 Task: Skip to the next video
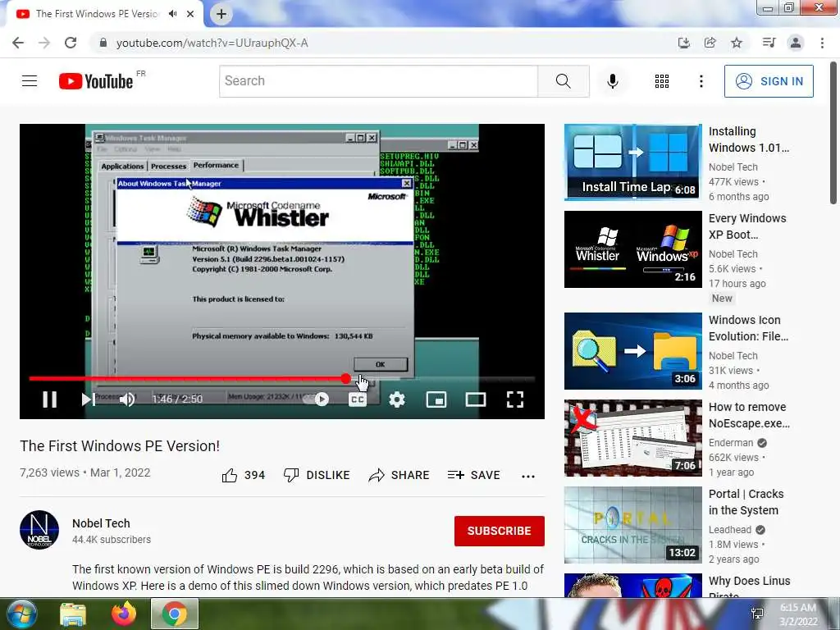[x=89, y=399]
